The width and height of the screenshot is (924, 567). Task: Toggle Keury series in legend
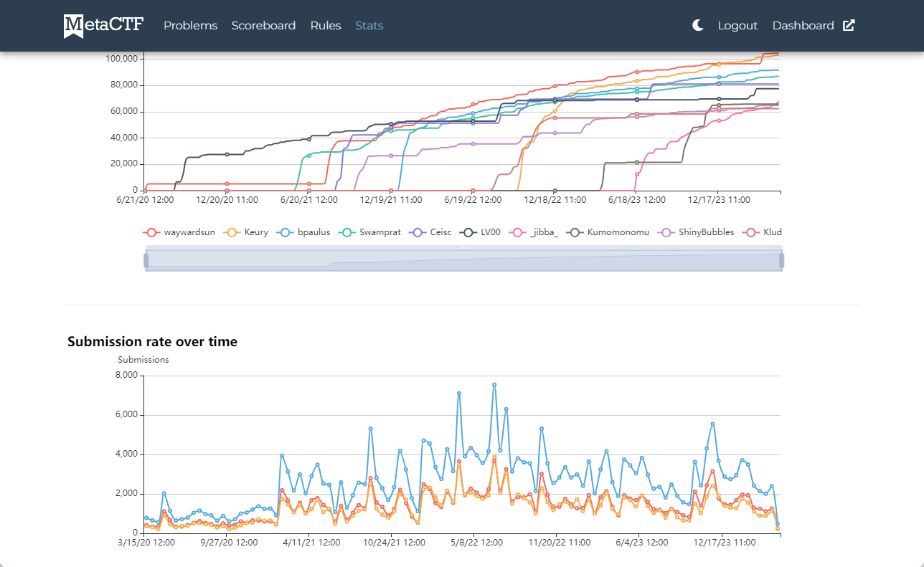point(247,232)
